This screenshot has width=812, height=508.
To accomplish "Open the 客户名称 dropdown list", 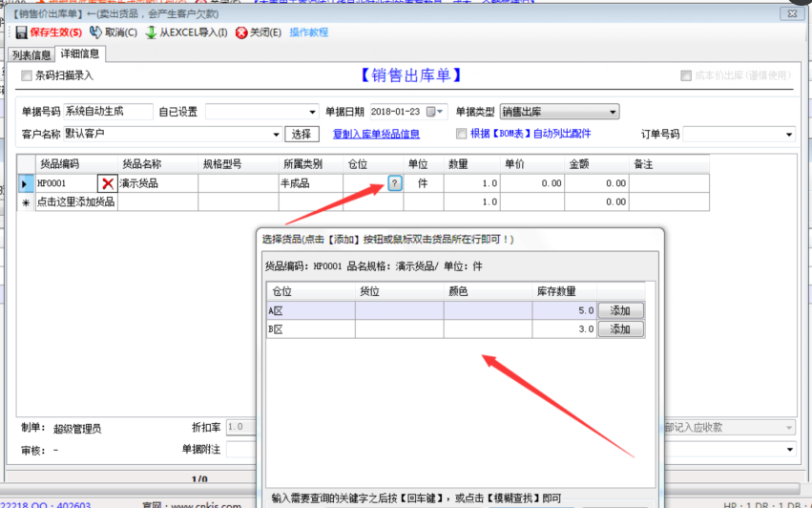I will click(x=277, y=134).
